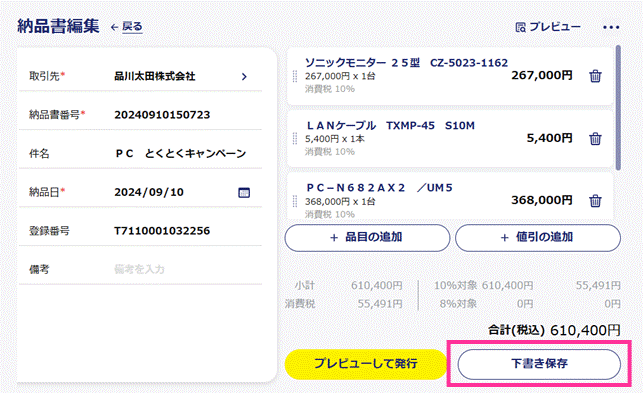Viewport: 643px width, 393px height.
Task: Click the 10%対象 label
Action: 455,286
